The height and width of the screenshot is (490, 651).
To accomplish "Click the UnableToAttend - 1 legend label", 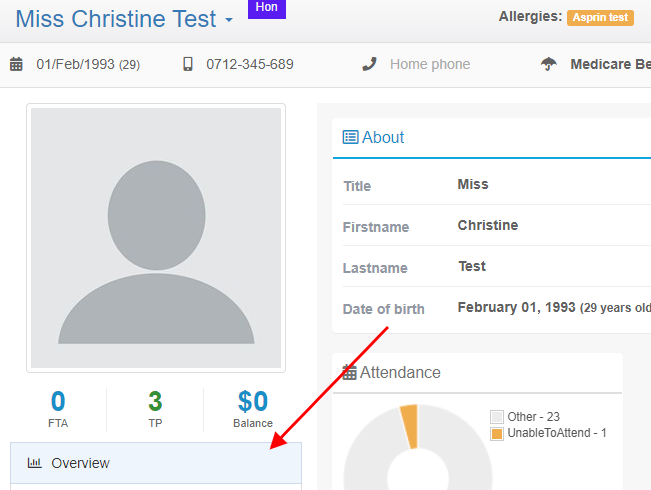I will [x=557, y=433].
